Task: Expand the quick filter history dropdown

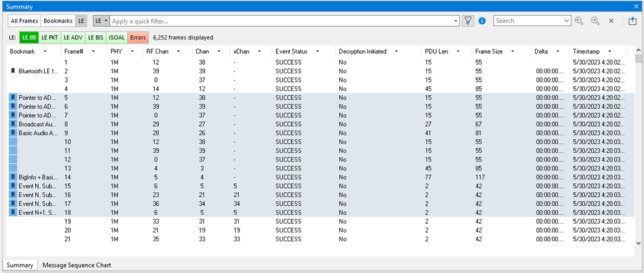Action: pos(457,21)
